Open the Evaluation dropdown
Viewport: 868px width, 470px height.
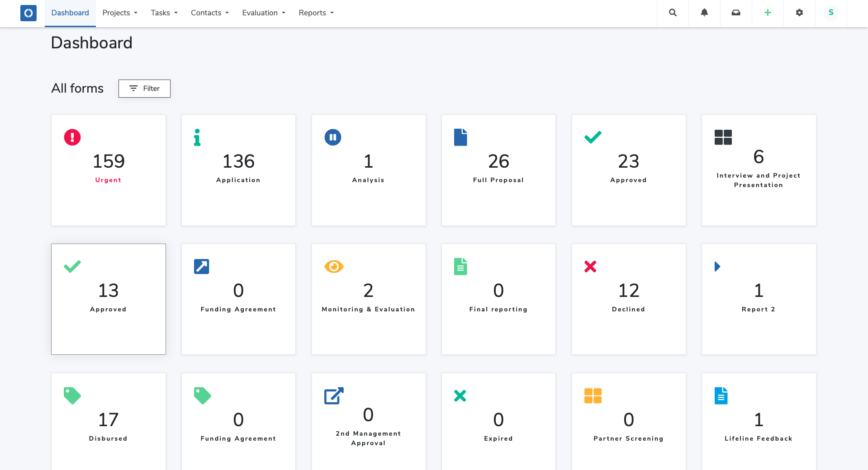click(263, 13)
